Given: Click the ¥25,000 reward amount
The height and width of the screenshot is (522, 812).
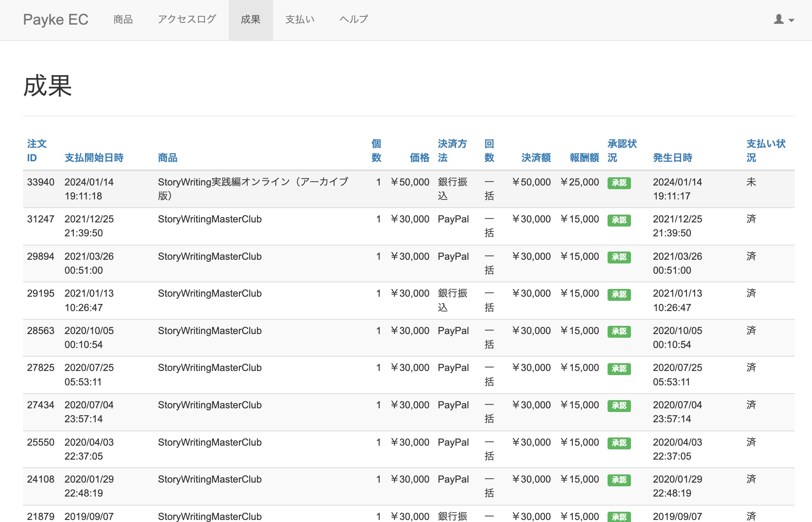Looking at the screenshot, I should point(580,182).
